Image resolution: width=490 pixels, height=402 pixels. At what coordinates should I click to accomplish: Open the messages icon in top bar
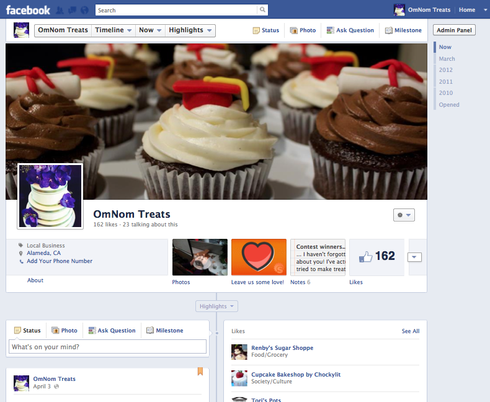pos(72,10)
